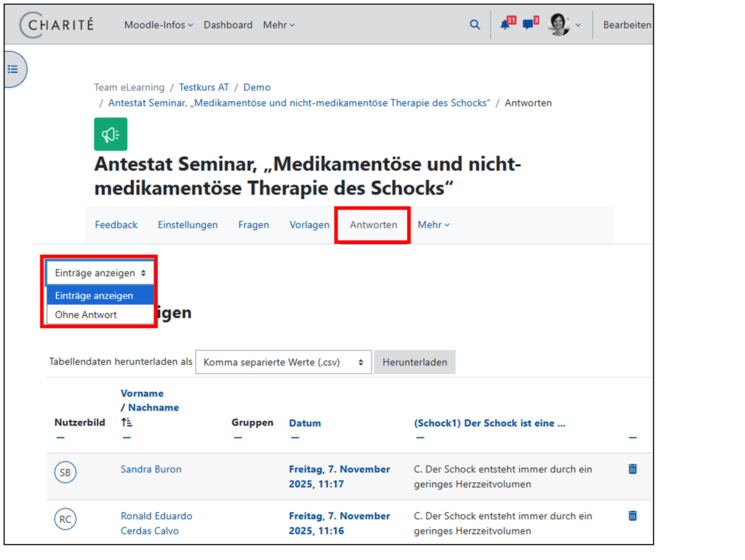Open the messages speech bubble icon
The image size is (745, 560).
[527, 25]
